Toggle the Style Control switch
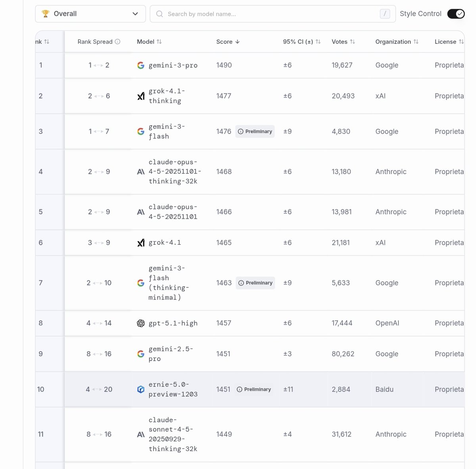476x469 pixels. tap(456, 14)
